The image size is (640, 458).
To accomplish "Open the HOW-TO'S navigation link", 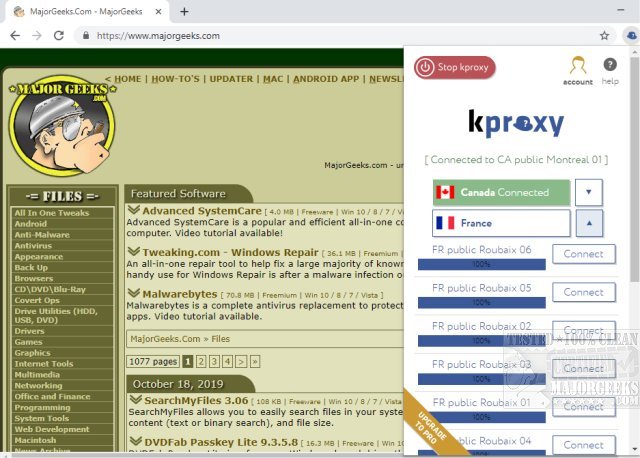I will (x=176, y=79).
